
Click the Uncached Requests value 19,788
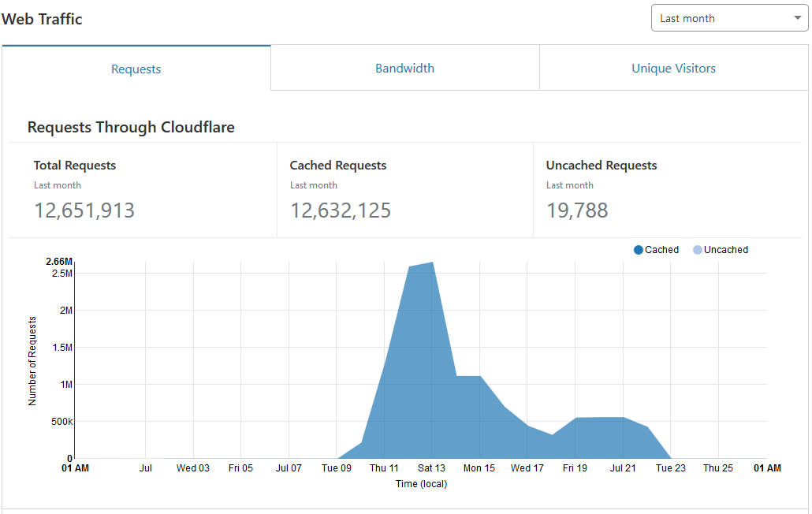pyautogui.click(x=577, y=210)
